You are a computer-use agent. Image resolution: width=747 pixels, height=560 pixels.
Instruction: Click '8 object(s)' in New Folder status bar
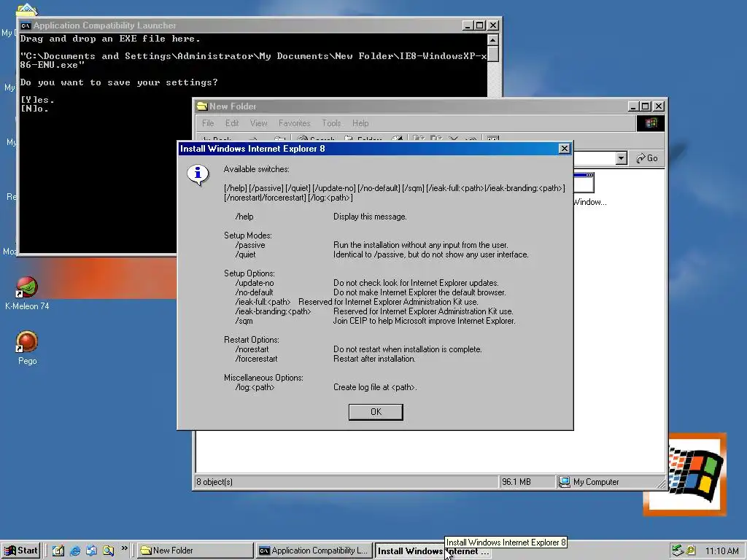214,482
